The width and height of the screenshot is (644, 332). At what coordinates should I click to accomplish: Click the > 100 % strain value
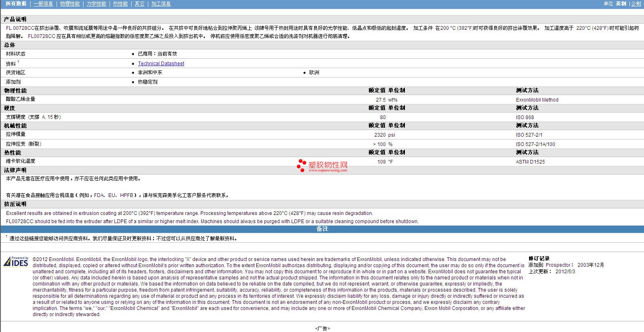coord(382,144)
